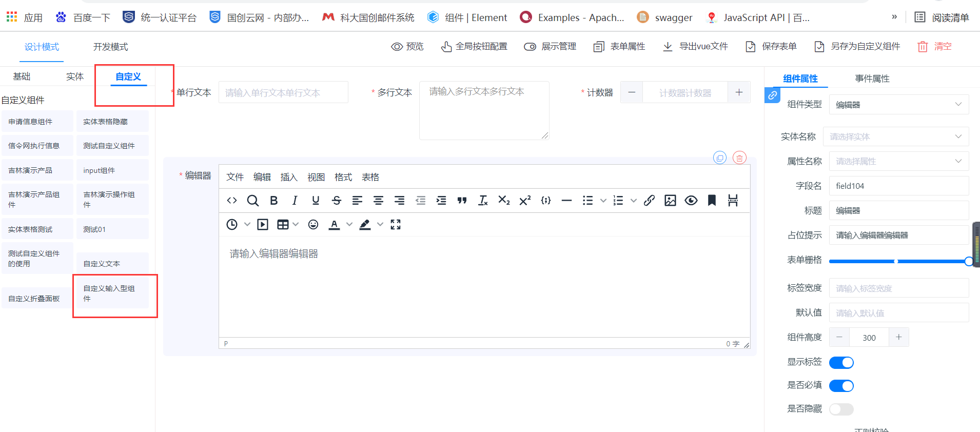Viewport: 980px width, 432px height.
Task: Expand the text color dropdown arrow
Action: (x=349, y=224)
